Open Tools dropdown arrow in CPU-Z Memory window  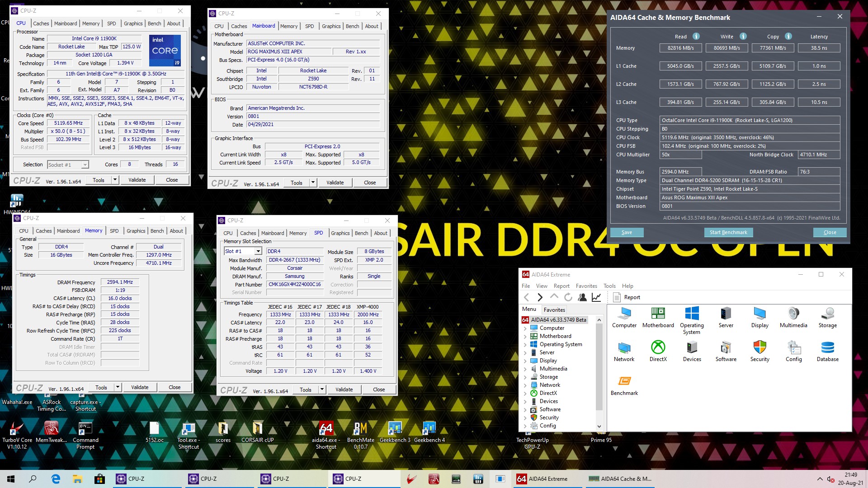point(118,387)
